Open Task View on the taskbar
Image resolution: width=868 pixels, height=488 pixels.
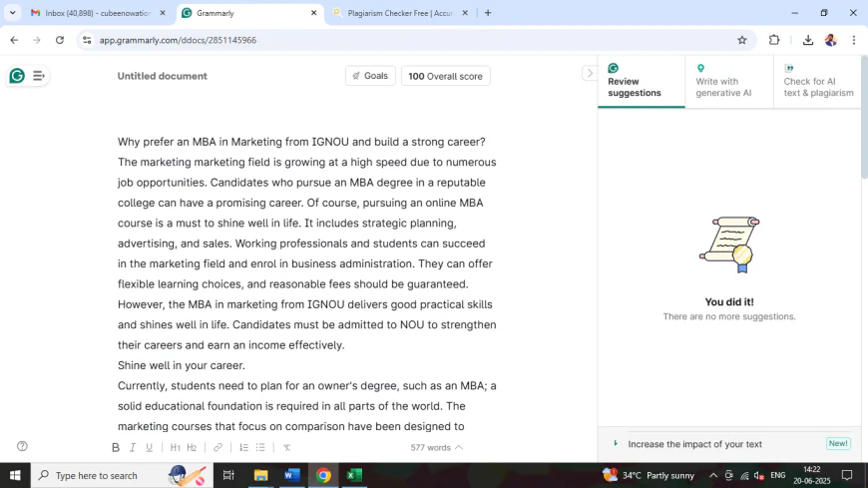tap(228, 475)
